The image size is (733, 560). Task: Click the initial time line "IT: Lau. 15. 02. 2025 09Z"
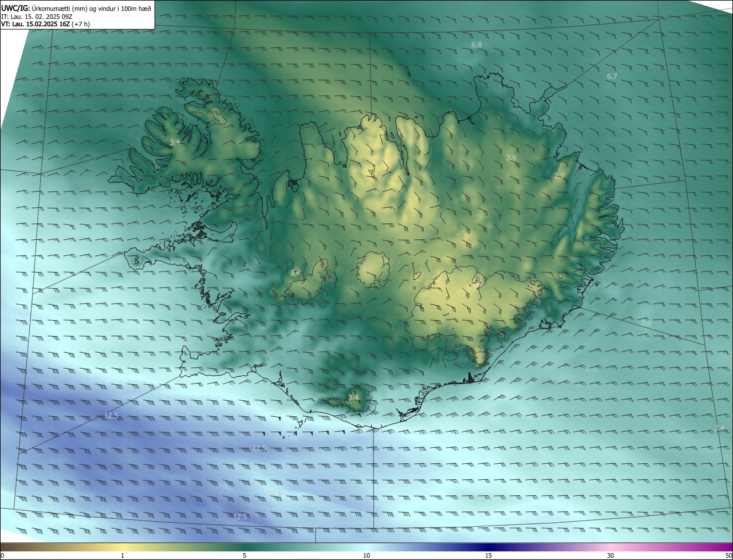click(x=38, y=17)
